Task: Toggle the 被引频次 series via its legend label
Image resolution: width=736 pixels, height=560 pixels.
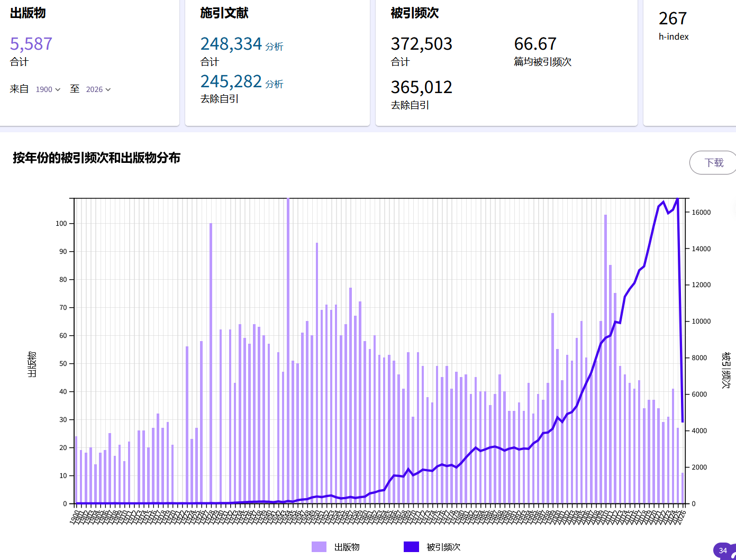Action: tap(443, 547)
